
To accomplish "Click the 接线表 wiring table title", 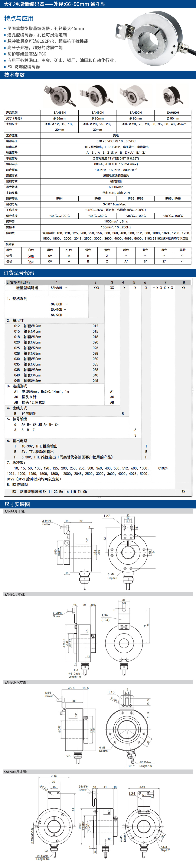I will (10, 244).
